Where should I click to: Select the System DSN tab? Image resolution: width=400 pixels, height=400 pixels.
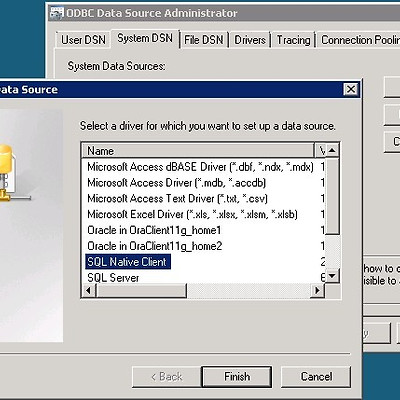[145, 38]
